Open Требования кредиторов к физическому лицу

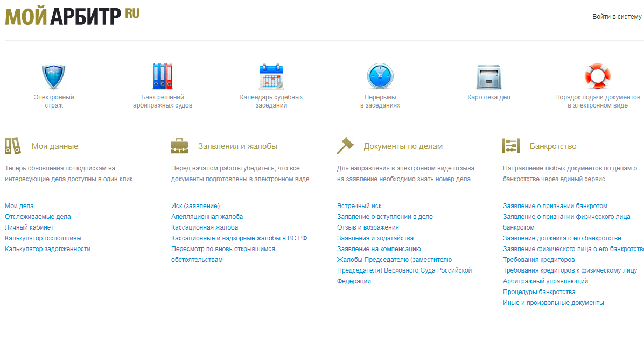pyautogui.click(x=570, y=270)
